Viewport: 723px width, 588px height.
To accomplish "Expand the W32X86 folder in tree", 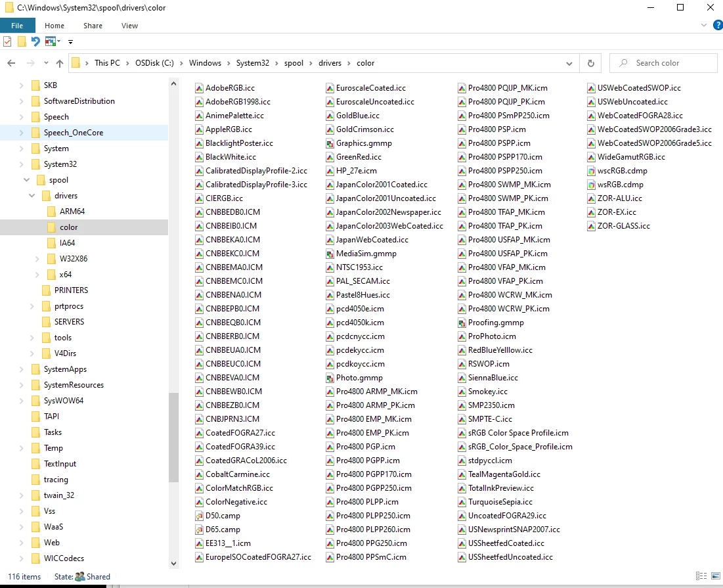I will pos(37,259).
